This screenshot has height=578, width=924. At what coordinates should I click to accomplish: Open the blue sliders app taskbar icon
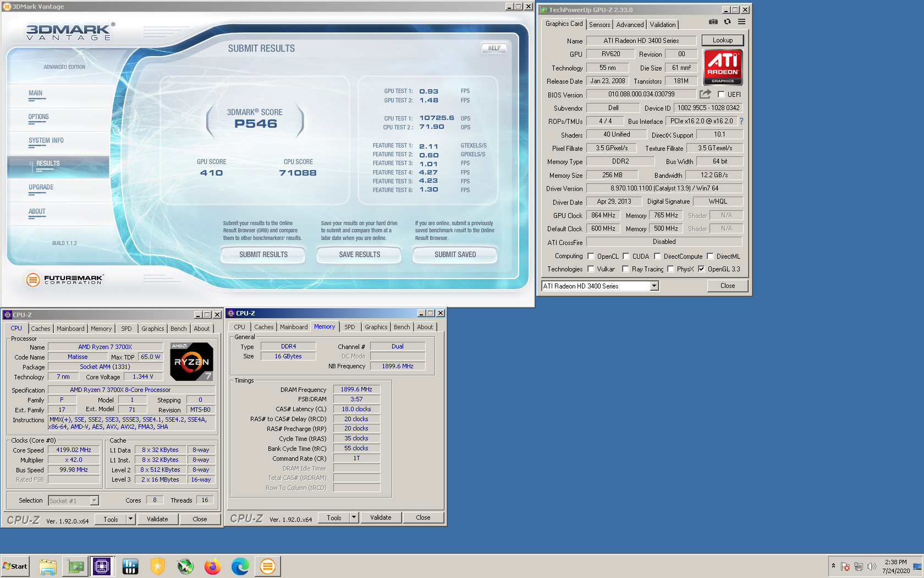pyautogui.click(x=130, y=566)
